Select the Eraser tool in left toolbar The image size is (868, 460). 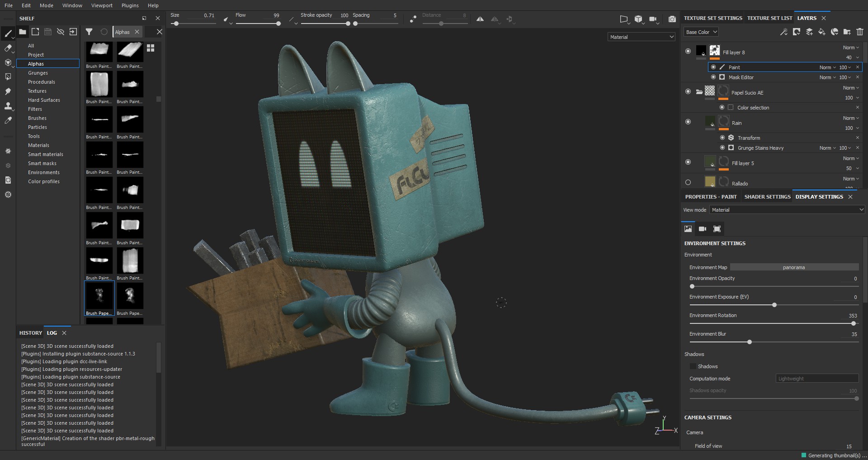pyautogui.click(x=8, y=48)
